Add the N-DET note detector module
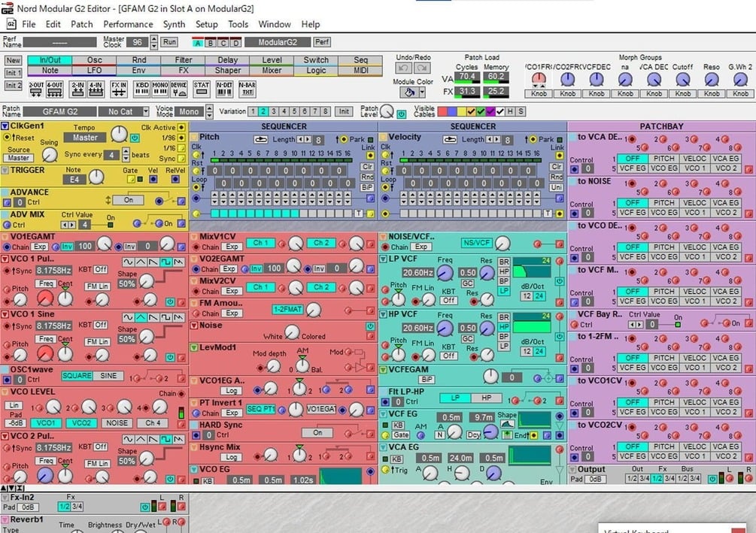 coord(225,89)
